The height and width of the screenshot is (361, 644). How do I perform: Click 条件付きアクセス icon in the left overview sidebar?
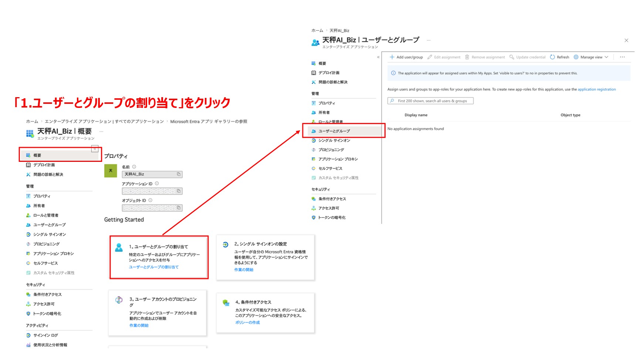point(28,294)
